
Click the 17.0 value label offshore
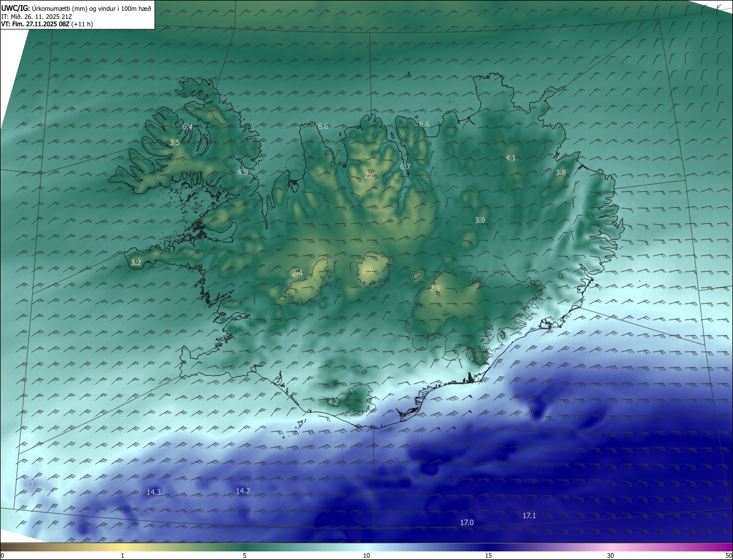tap(467, 523)
